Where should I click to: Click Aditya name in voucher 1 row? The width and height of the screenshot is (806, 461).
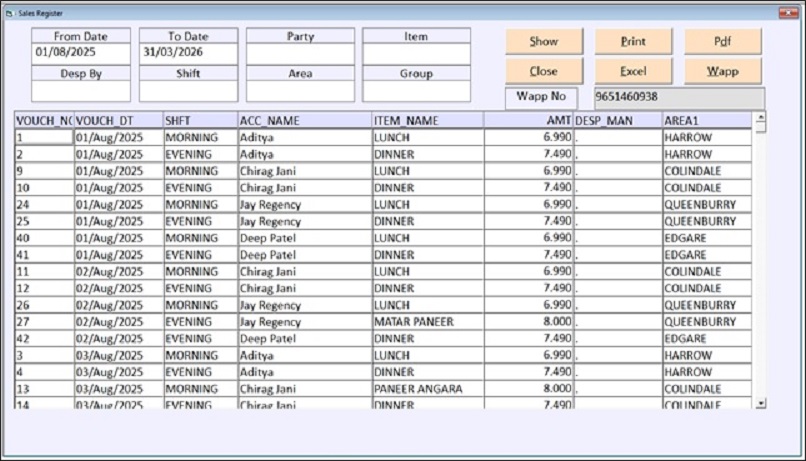[x=305, y=137]
